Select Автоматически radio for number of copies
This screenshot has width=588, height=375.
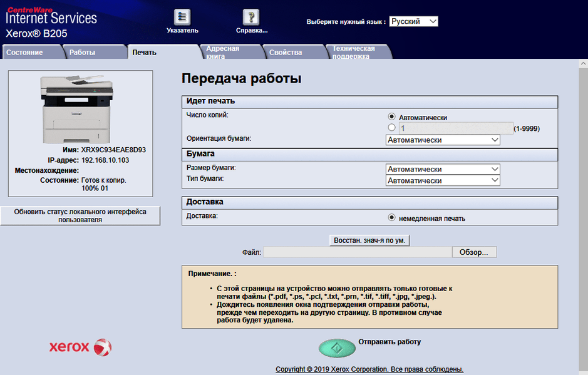391,116
